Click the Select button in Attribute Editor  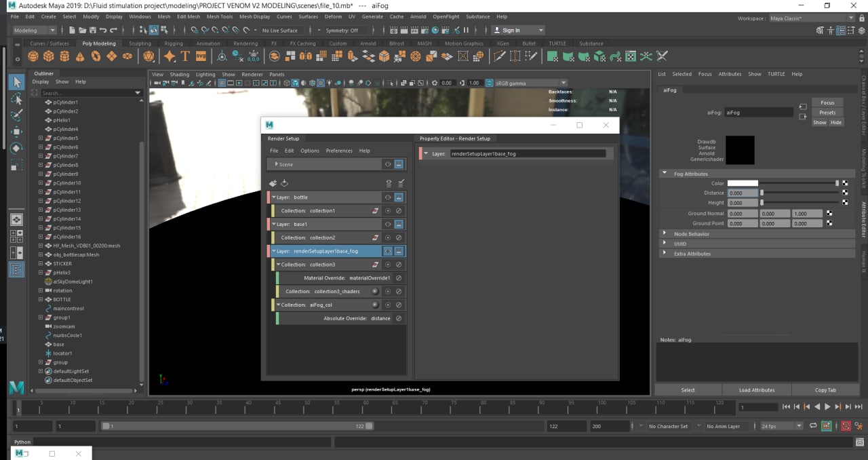(688, 390)
